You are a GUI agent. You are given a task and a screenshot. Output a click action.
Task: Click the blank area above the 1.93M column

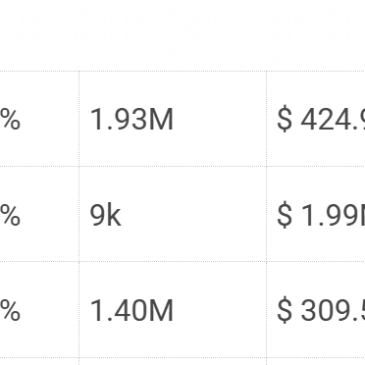[x=173, y=35]
